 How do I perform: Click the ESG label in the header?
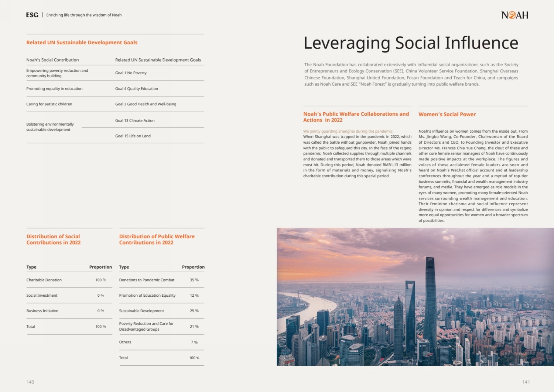coord(32,15)
